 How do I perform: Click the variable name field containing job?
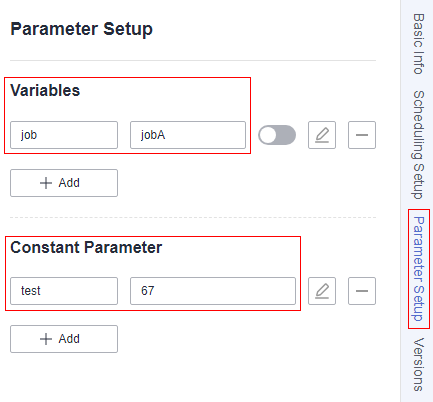tap(64, 135)
